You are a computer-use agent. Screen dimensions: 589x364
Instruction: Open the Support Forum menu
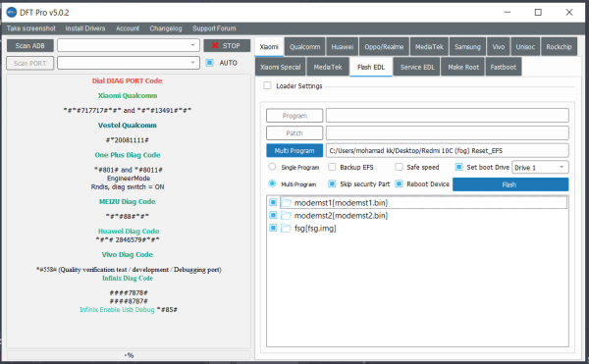[214, 28]
